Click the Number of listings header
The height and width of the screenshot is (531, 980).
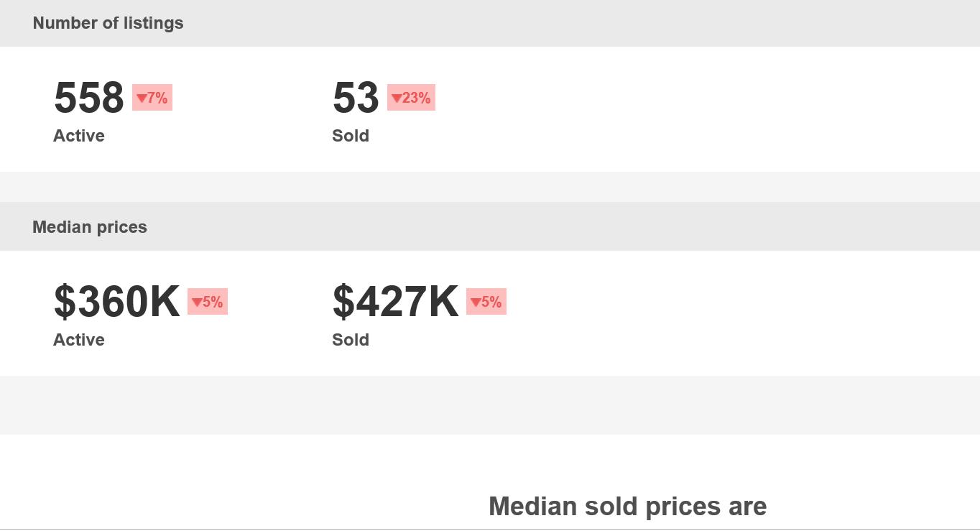pos(108,23)
